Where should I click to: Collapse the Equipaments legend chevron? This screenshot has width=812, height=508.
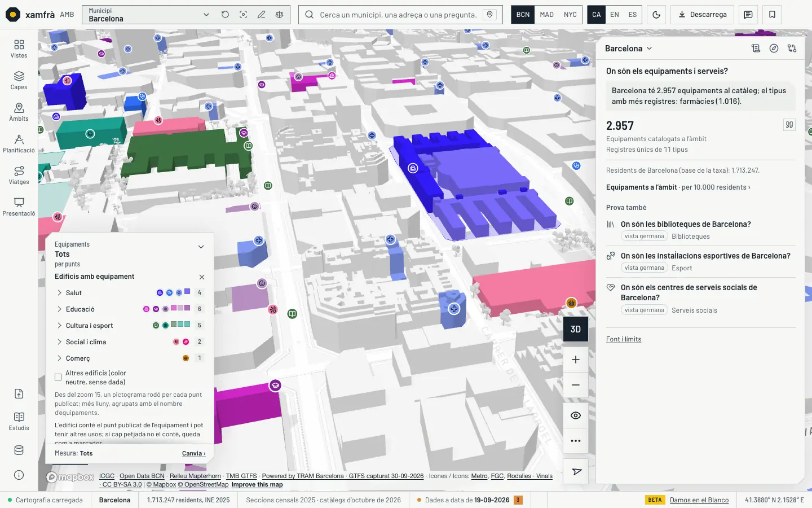pyautogui.click(x=201, y=247)
